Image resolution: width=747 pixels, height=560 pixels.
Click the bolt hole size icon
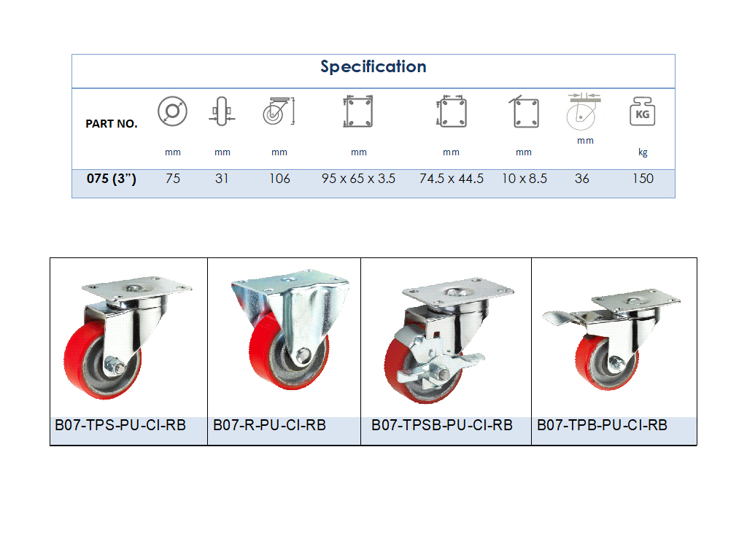tap(524, 112)
